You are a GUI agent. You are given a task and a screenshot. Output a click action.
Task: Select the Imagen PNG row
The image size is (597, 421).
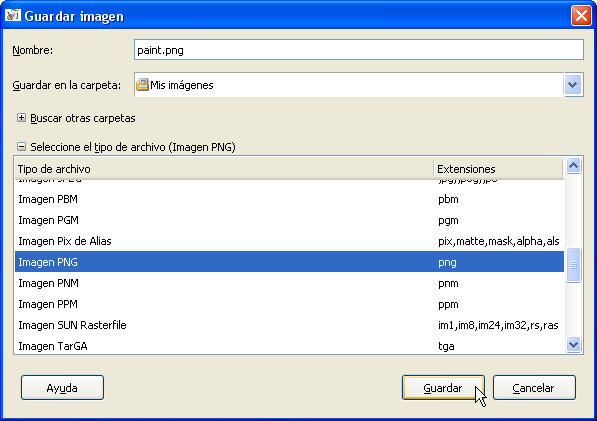click(289, 262)
